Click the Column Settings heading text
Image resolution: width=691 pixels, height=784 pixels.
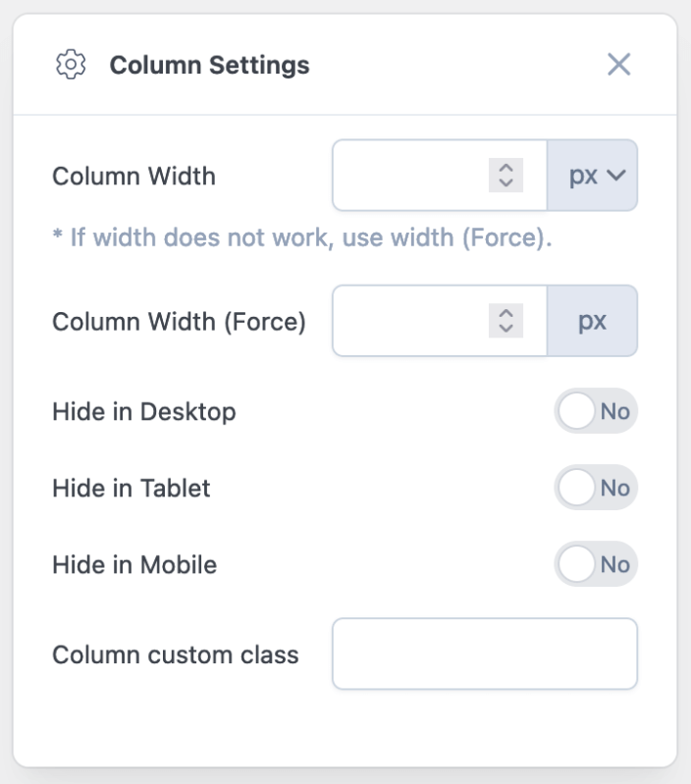(x=209, y=66)
